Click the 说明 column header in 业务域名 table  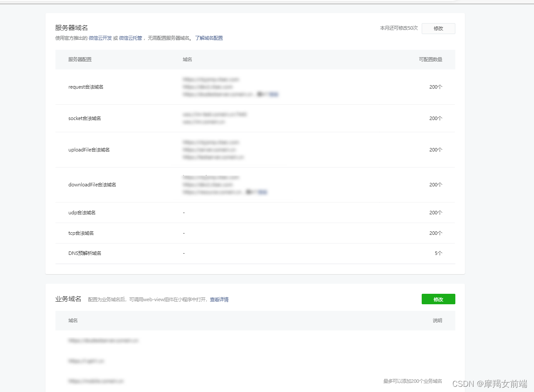pyautogui.click(x=438, y=320)
